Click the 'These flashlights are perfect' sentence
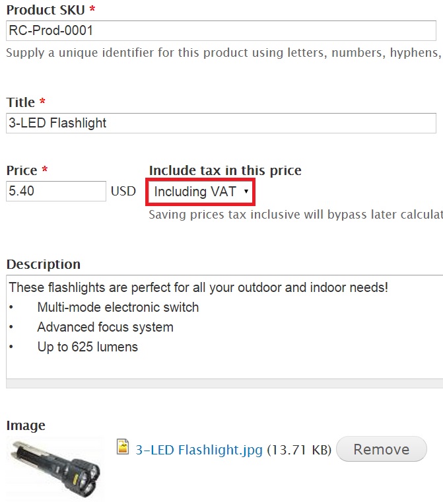Screen dimensions: 443x504 (198, 287)
